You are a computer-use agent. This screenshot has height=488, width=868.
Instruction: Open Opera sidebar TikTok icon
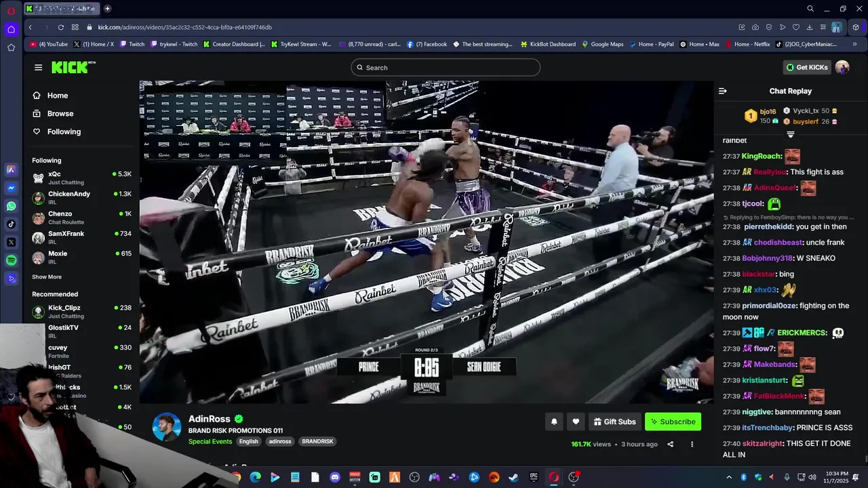[11, 224]
